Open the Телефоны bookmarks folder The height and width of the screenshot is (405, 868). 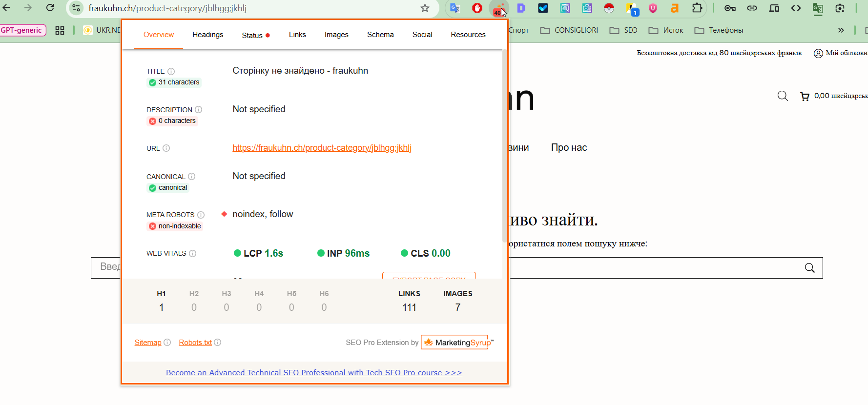tap(719, 30)
